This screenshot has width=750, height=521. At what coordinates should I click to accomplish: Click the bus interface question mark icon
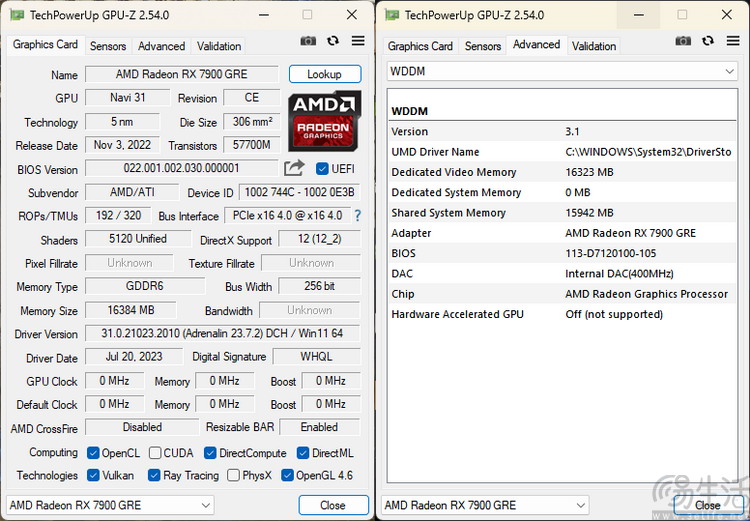[x=357, y=216]
